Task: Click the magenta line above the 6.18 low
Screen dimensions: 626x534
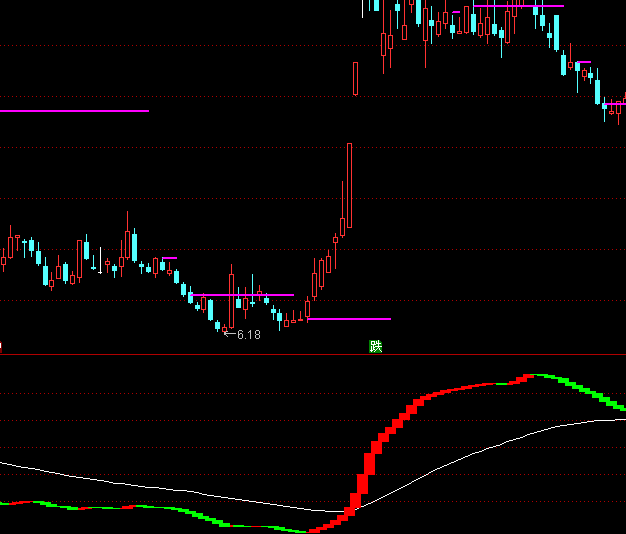Action: pos(243,295)
